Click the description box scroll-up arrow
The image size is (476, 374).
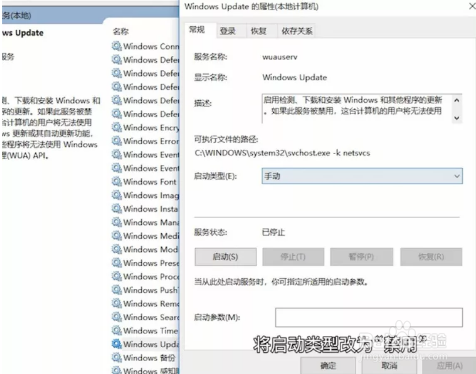pos(457,100)
